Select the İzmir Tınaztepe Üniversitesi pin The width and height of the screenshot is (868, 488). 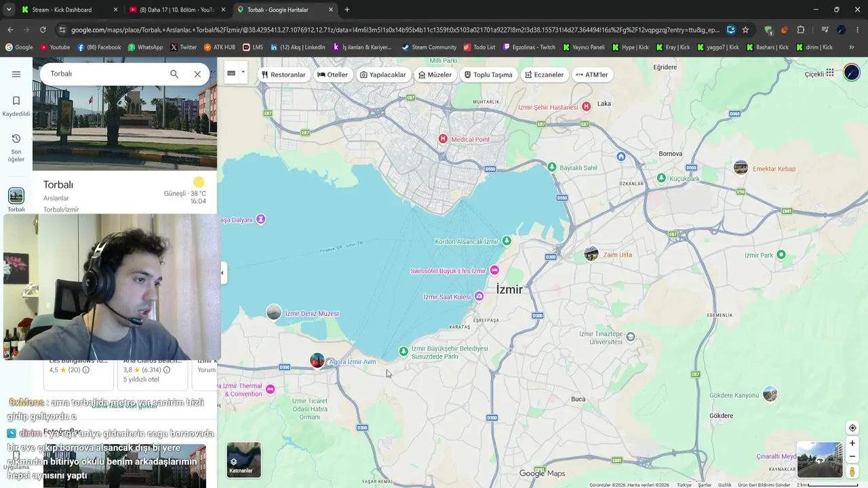point(631,337)
